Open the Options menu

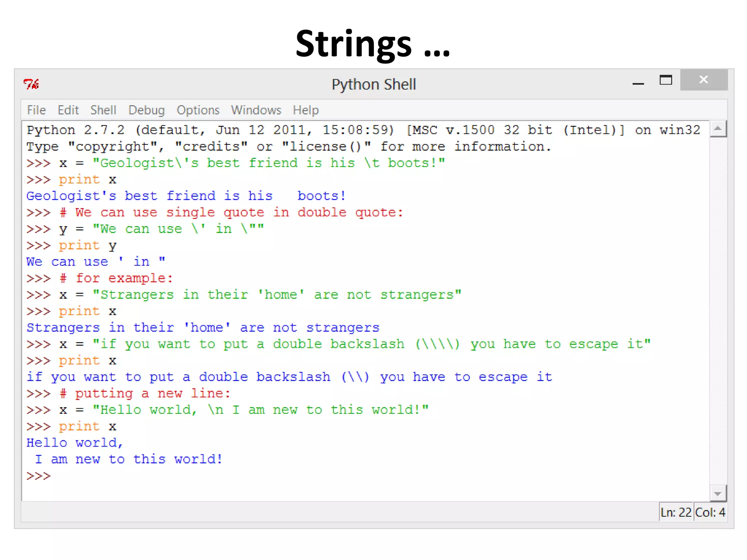pos(198,110)
